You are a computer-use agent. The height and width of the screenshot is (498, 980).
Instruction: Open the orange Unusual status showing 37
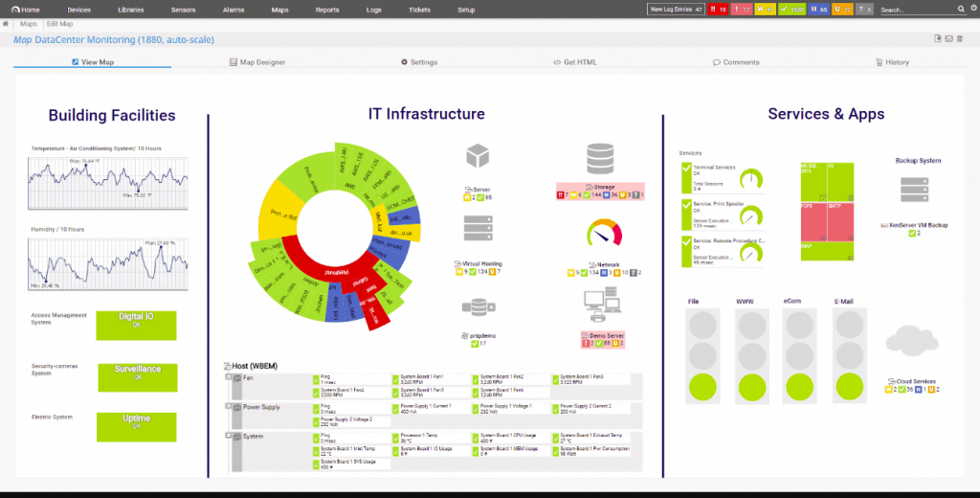tap(842, 10)
